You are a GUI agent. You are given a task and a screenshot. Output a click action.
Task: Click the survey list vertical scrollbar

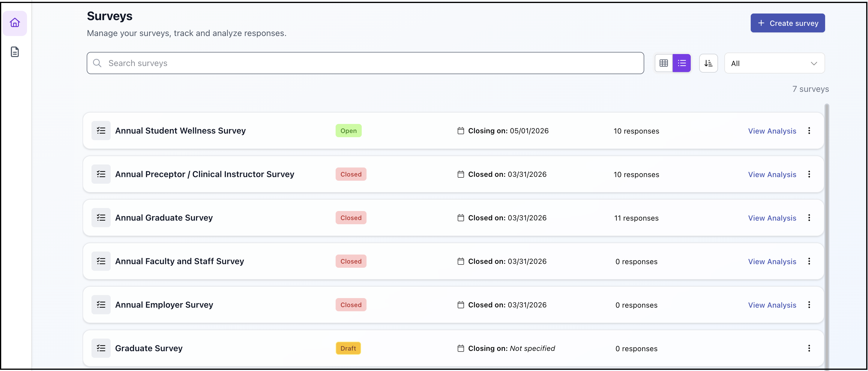[827, 236]
